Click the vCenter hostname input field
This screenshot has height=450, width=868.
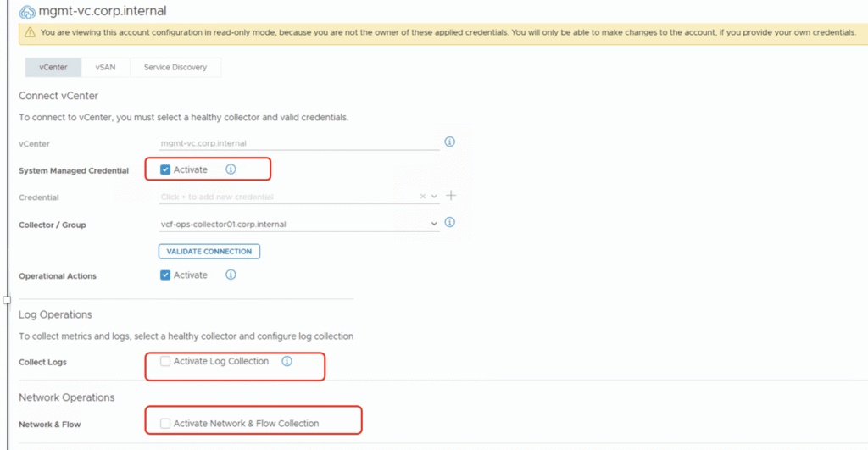(298, 143)
